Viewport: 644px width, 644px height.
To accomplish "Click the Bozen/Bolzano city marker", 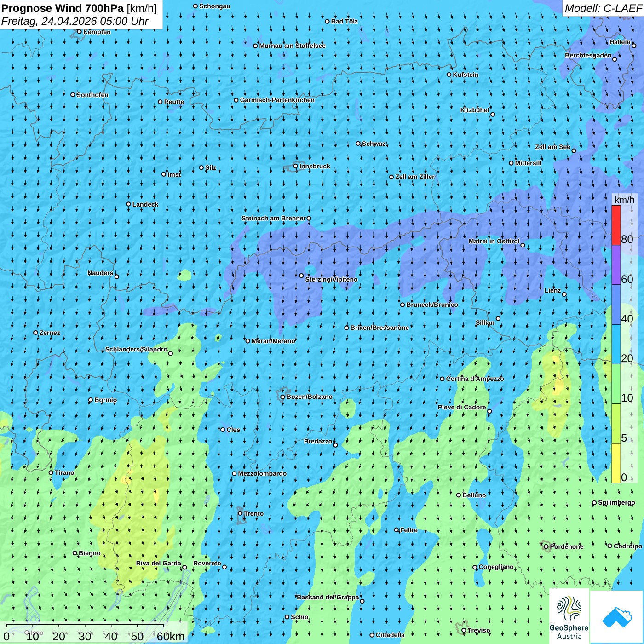I will click(x=282, y=397).
